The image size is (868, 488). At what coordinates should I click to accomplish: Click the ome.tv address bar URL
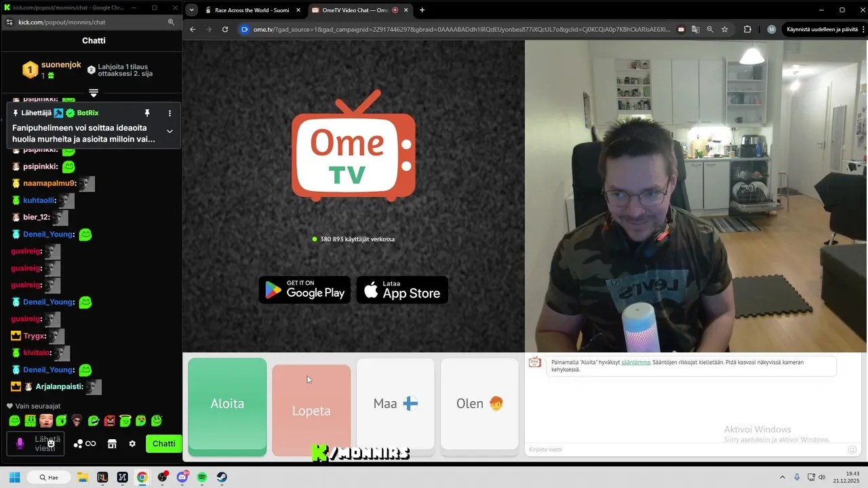[461, 29]
